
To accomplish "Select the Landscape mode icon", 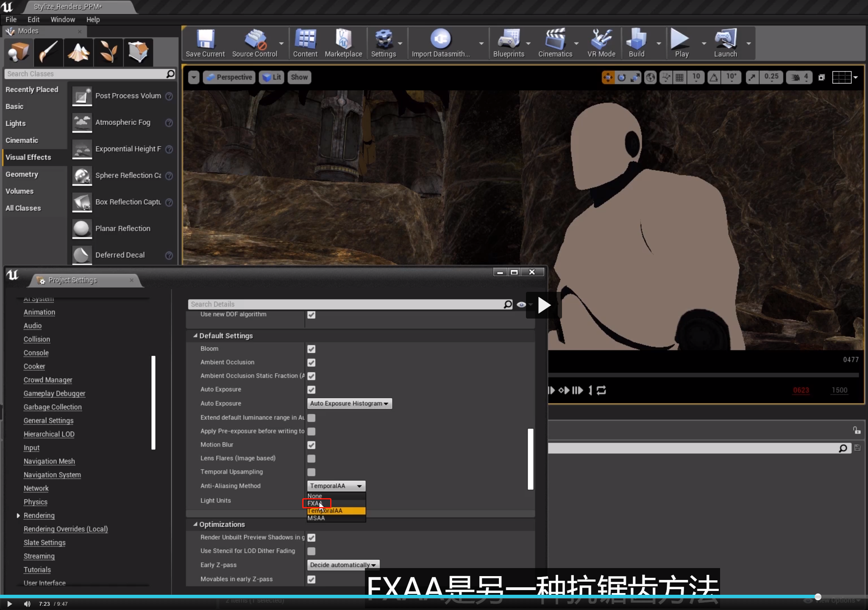I will pos(78,52).
